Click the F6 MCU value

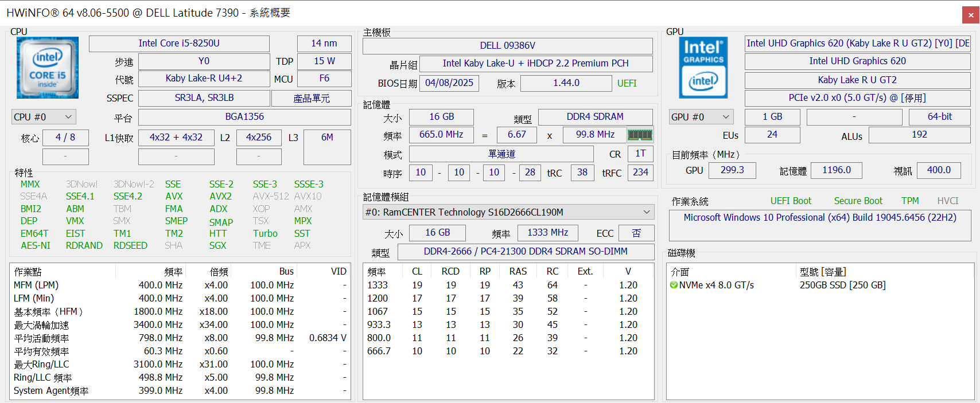tap(324, 79)
